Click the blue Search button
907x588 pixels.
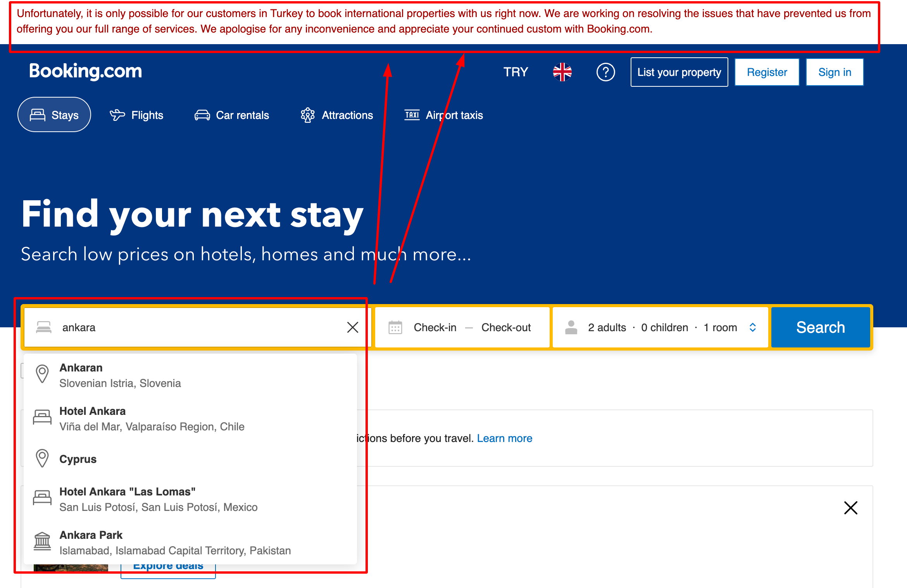tap(821, 327)
